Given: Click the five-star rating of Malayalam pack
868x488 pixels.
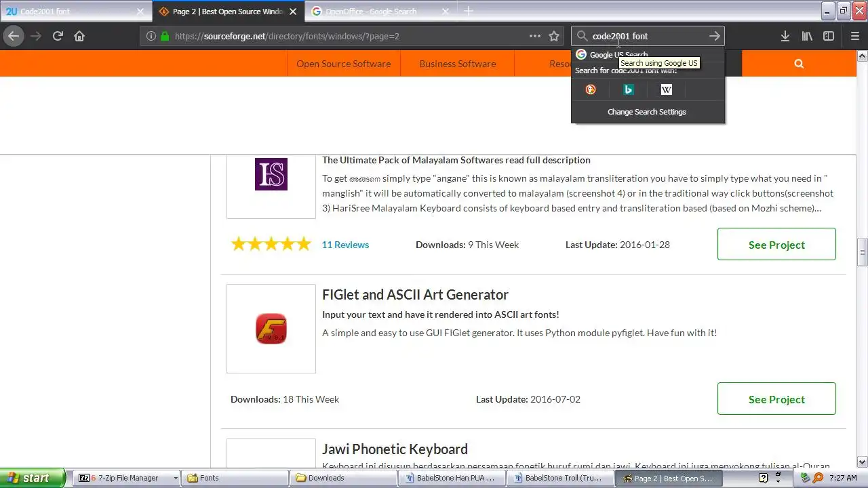Looking at the screenshot, I should [x=271, y=244].
